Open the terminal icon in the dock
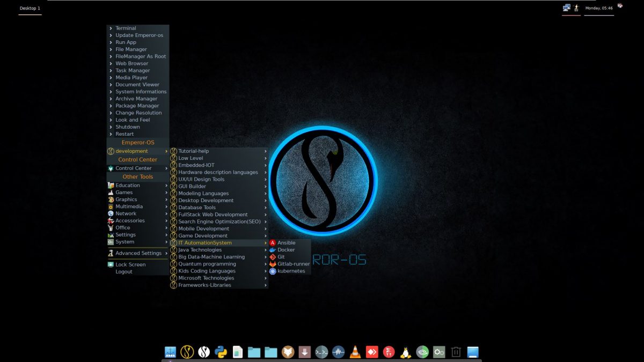Screen dimensions: 644x362 pyautogui.click(x=321, y=352)
